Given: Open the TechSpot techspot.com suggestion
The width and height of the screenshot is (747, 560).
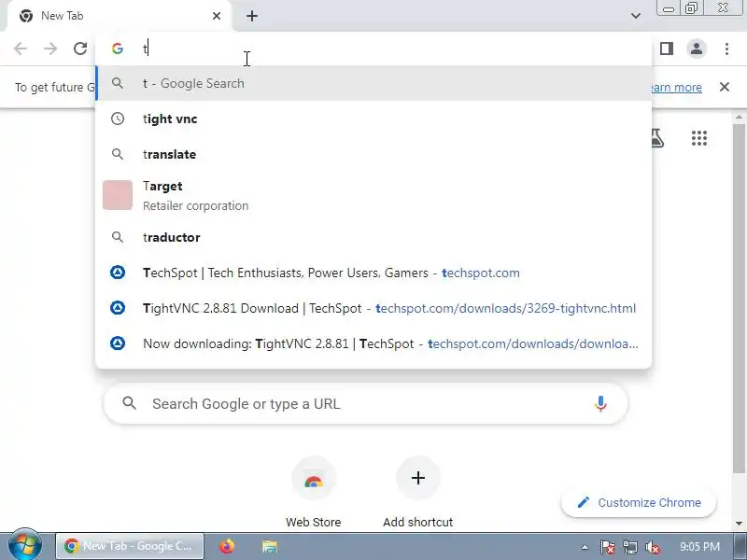Looking at the screenshot, I should click(x=373, y=273).
